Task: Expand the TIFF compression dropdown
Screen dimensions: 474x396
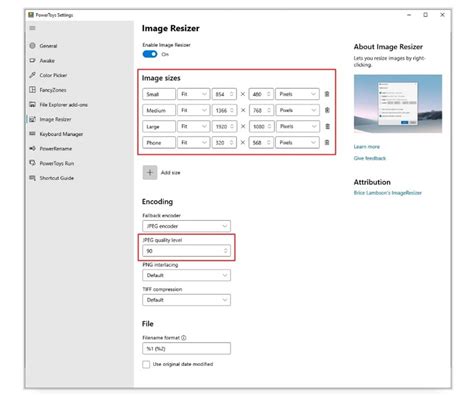Action: coord(186,300)
